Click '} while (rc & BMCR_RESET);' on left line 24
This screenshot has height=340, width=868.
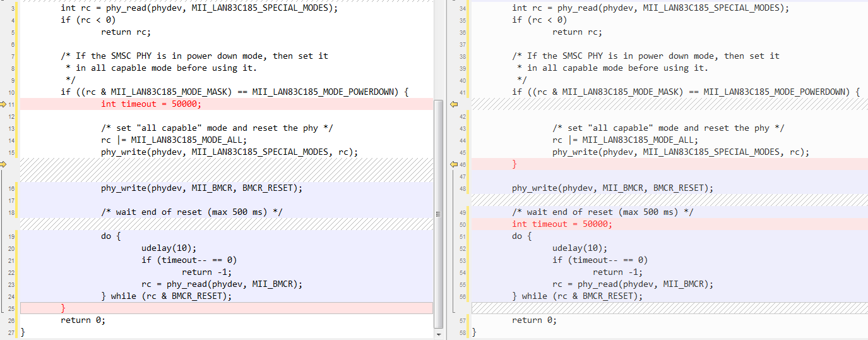coord(166,296)
